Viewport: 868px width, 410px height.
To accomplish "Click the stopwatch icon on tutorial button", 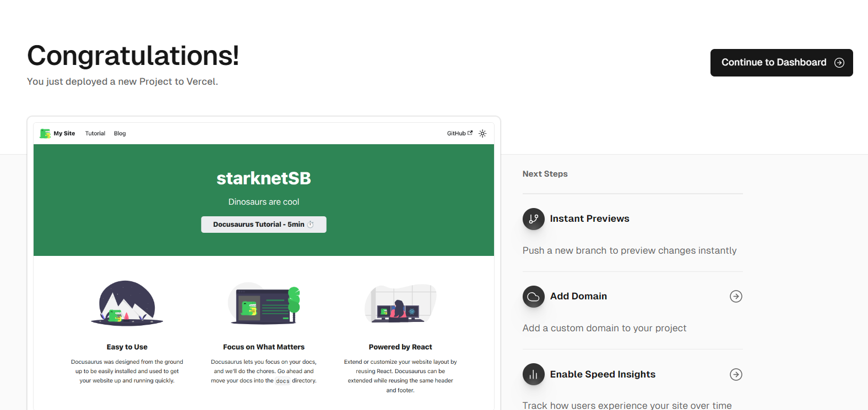I will 310,225.
